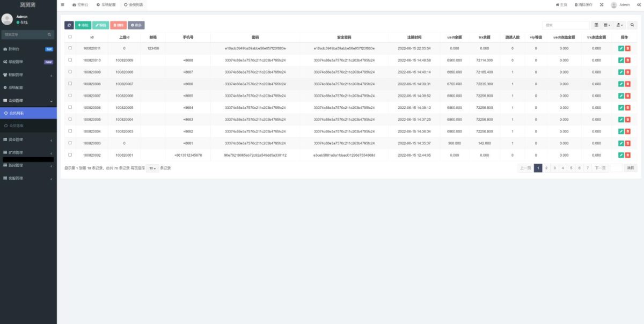Expand the 资金管理 sidebar menu
Viewport: 644px width, 324px height.
[x=28, y=139]
